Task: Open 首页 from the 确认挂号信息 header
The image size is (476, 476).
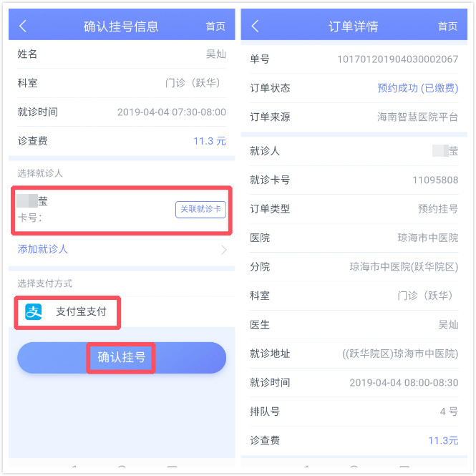Action: click(x=215, y=26)
